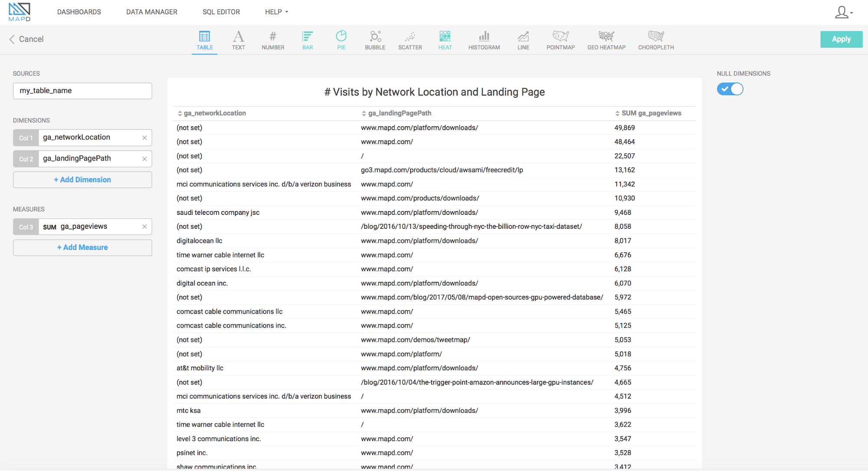Open the user account menu icon

(x=843, y=12)
